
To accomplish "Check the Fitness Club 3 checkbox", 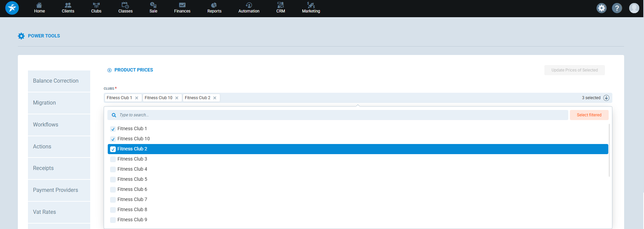I will 113,159.
